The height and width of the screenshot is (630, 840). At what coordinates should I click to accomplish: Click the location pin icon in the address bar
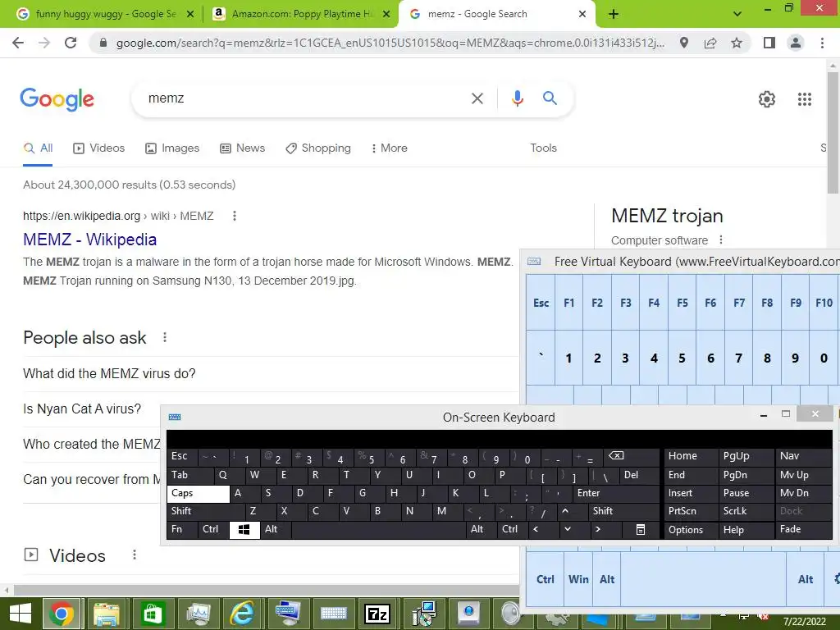coord(684,43)
